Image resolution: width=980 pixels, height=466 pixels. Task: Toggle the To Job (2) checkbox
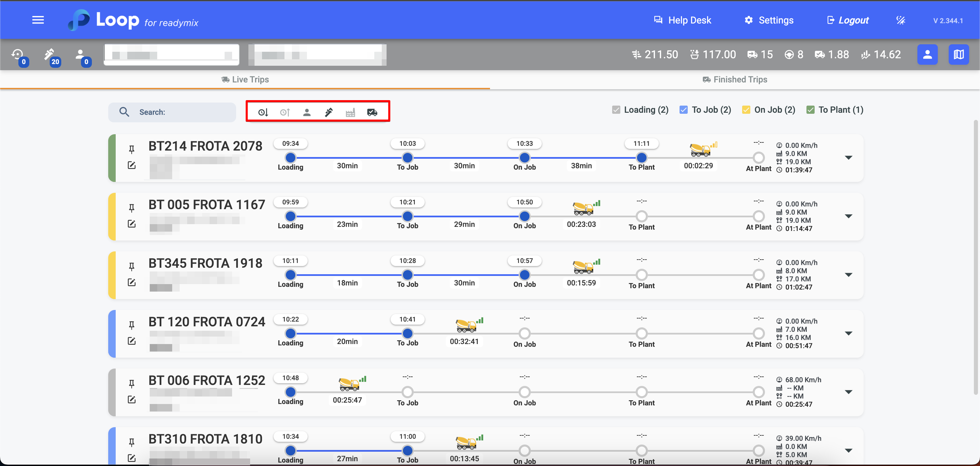[x=684, y=110]
